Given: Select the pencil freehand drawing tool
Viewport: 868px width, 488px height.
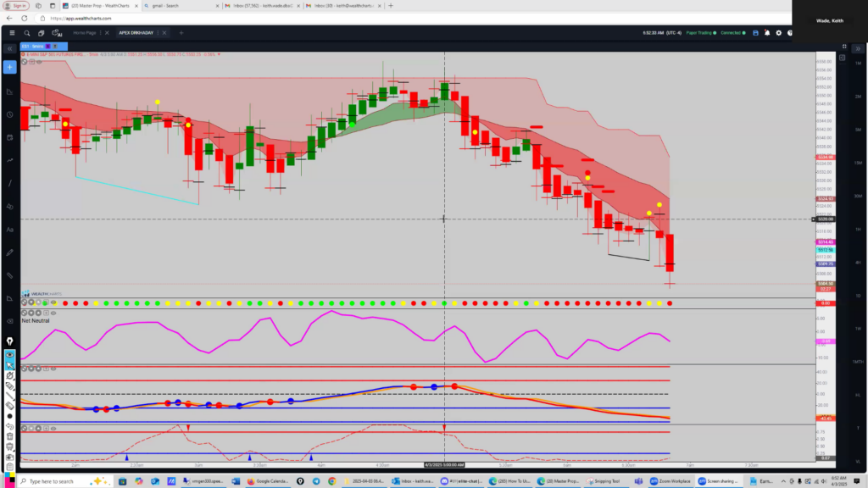Looking at the screenshot, I should pos(10,252).
